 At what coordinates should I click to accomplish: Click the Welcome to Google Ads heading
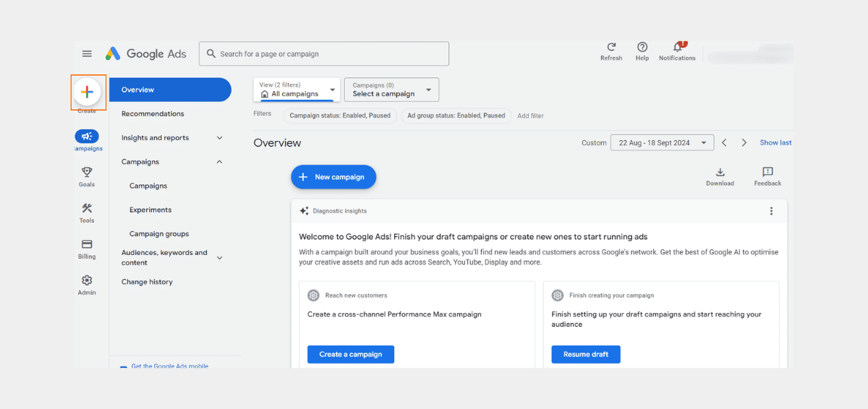point(473,236)
